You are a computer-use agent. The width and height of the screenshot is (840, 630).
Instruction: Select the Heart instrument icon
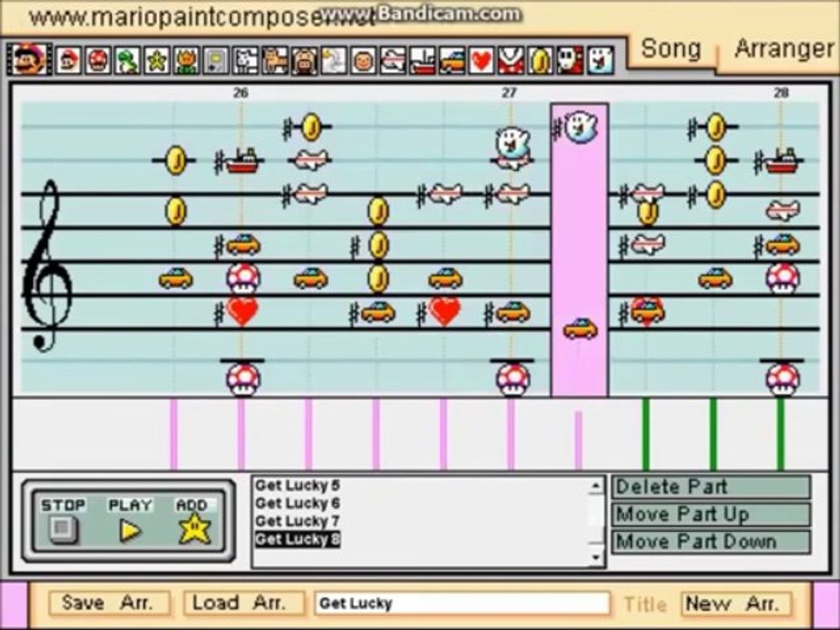(481, 60)
